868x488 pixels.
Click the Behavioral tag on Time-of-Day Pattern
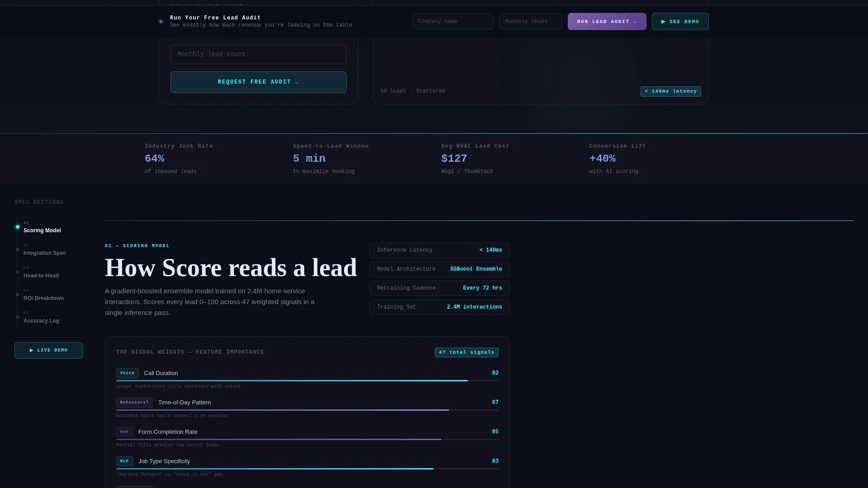134,403
